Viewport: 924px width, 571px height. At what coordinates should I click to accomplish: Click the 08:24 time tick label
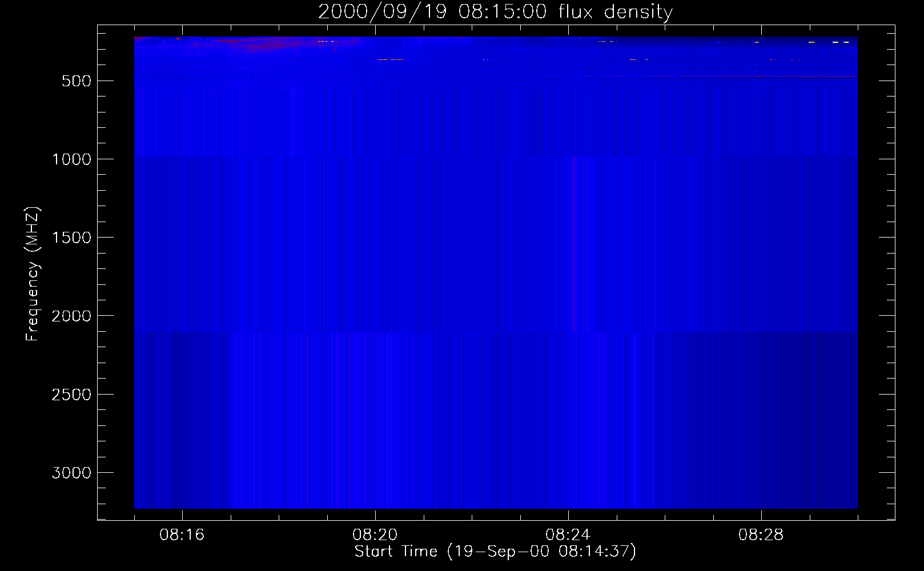click(x=568, y=535)
